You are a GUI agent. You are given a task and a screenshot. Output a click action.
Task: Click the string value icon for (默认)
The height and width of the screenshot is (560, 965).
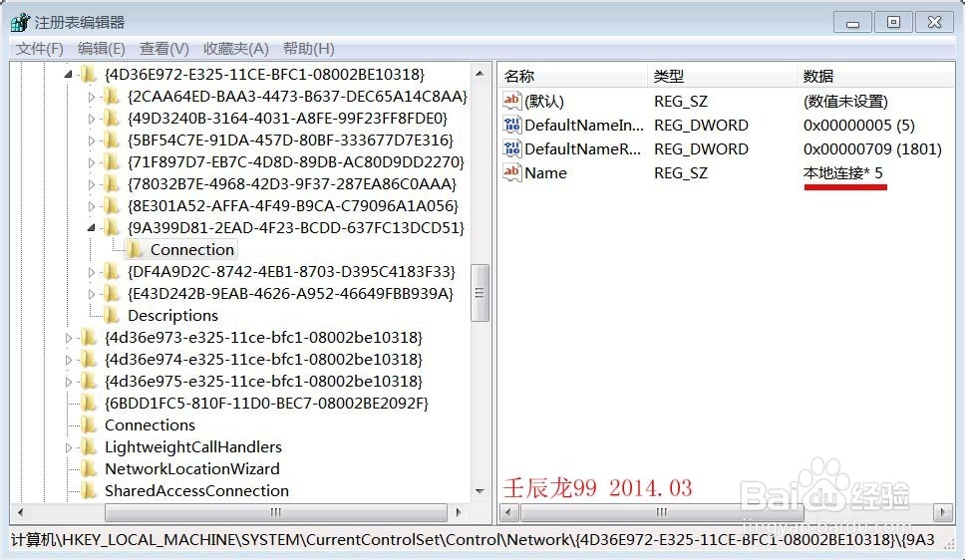pyautogui.click(x=512, y=101)
